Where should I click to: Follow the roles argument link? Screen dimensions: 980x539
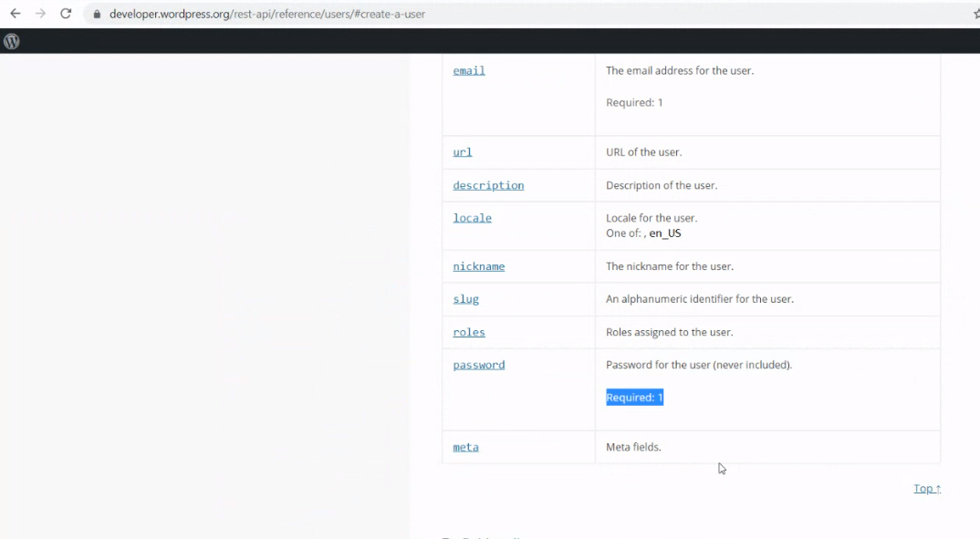coord(469,332)
